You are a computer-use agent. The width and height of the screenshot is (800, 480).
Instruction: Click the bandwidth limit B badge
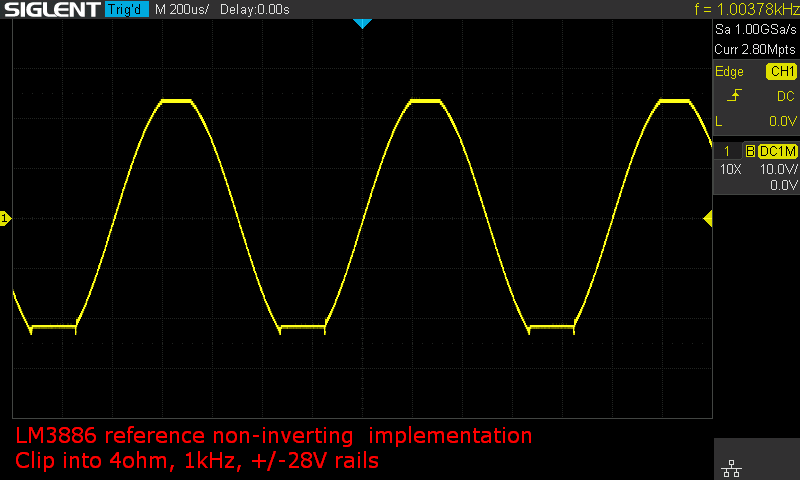751,151
